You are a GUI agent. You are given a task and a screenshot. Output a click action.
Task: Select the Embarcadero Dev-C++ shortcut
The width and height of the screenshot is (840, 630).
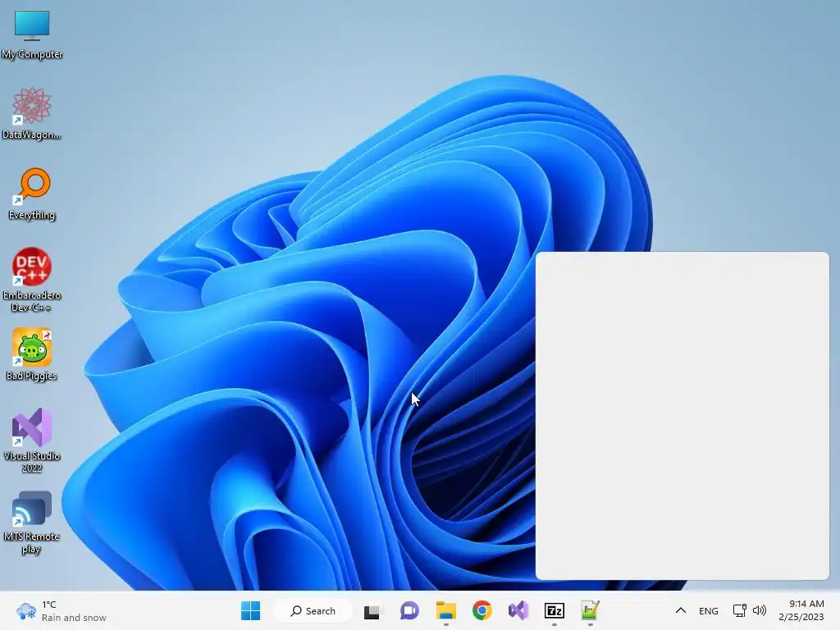(x=32, y=280)
